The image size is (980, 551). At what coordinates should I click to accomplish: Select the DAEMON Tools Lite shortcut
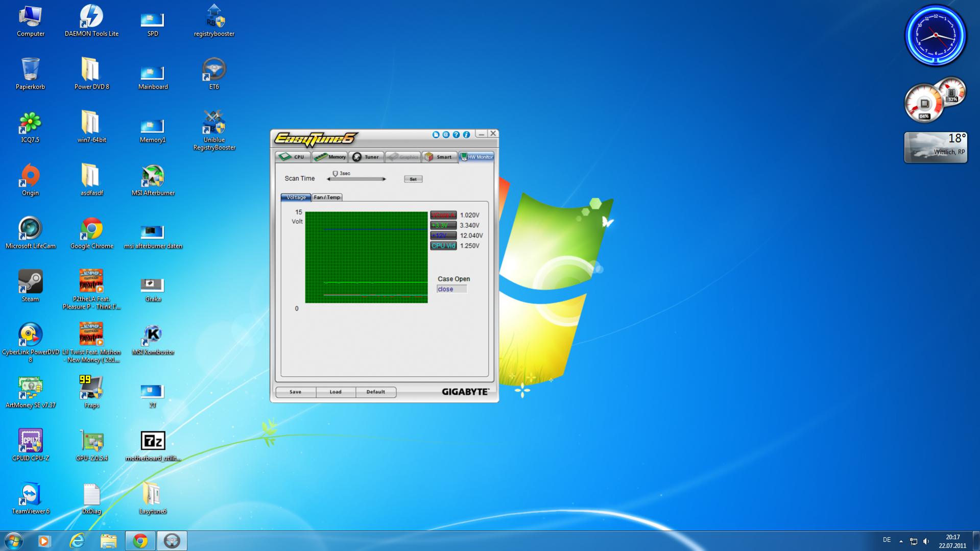coord(92,21)
